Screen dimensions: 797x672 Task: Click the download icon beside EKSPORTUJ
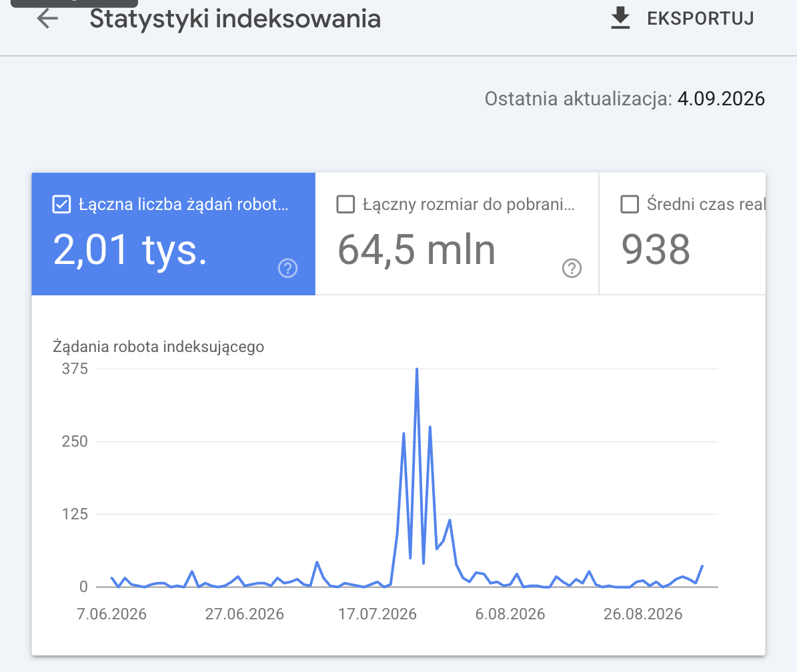620,18
